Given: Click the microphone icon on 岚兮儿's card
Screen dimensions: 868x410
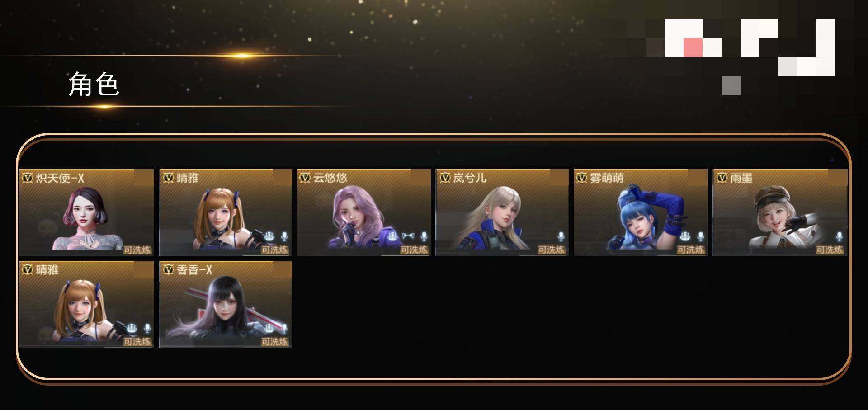Looking at the screenshot, I should click(x=561, y=236).
